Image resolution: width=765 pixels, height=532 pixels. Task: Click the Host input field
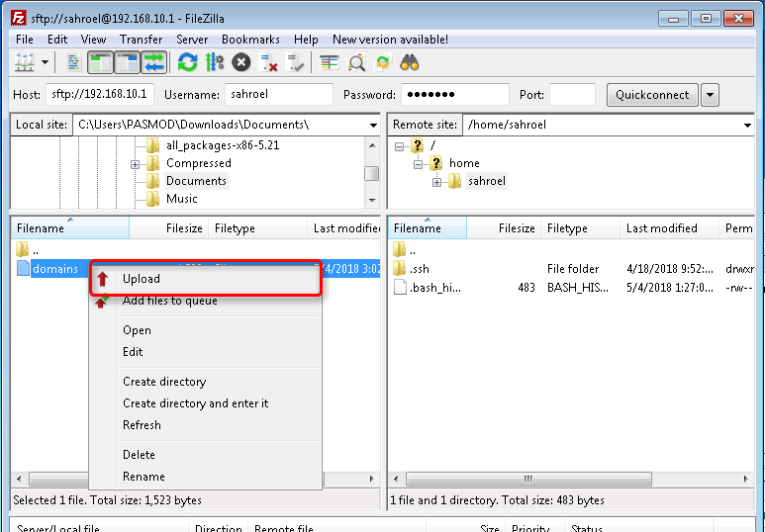pos(100,94)
